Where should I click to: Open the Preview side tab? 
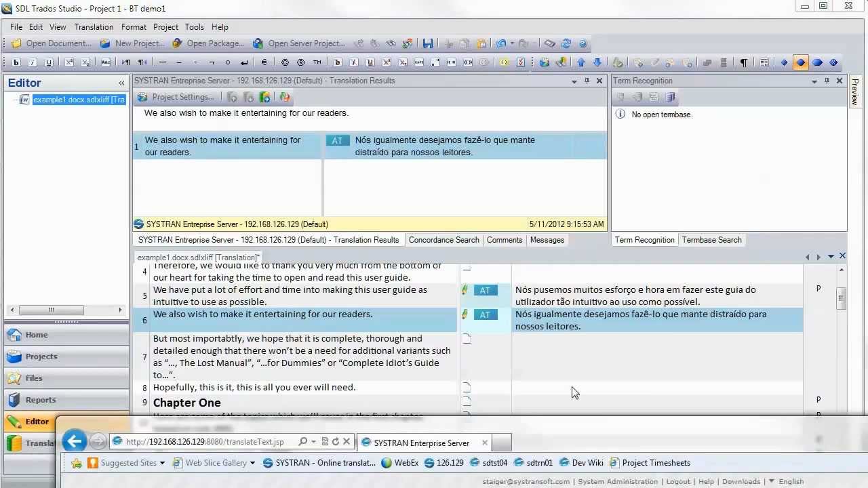tap(854, 91)
